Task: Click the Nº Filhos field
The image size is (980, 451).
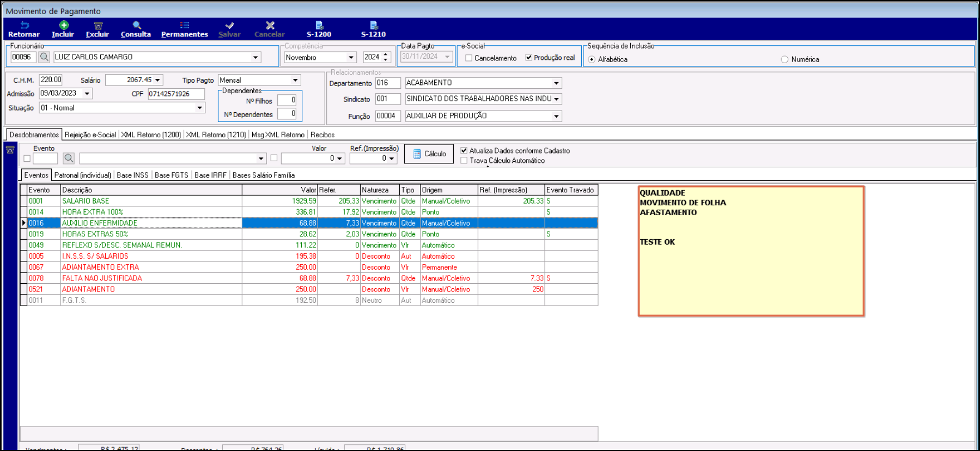Action: pos(287,100)
